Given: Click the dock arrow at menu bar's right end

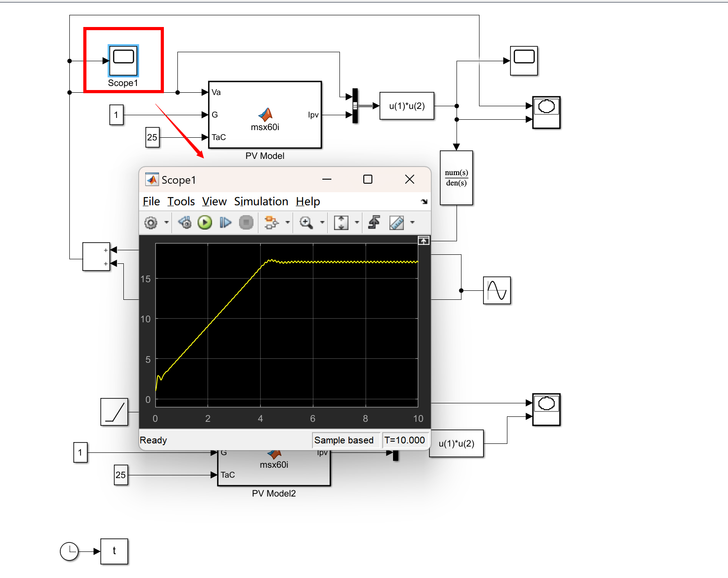Looking at the screenshot, I should tap(424, 202).
